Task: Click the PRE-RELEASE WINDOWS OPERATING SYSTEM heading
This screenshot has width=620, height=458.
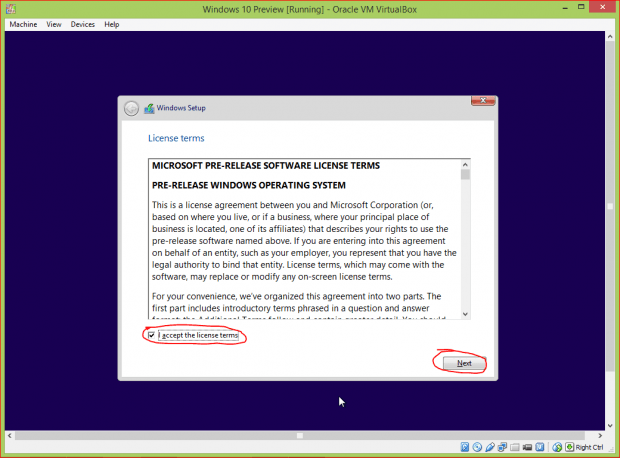Action: [x=249, y=185]
